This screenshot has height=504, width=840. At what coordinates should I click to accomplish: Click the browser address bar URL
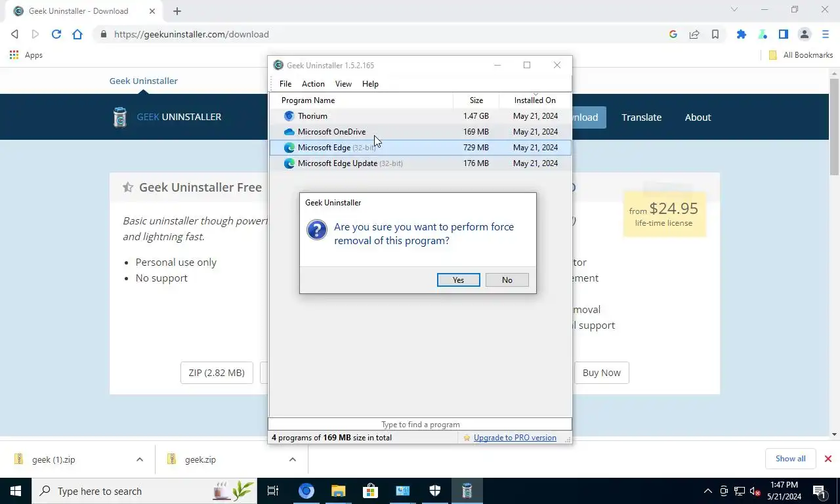tap(192, 34)
